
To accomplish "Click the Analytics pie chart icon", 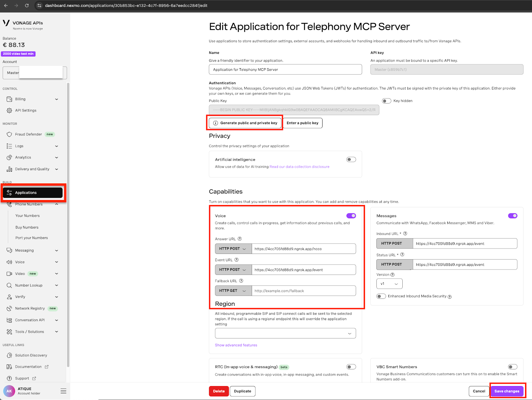I will click(9, 157).
